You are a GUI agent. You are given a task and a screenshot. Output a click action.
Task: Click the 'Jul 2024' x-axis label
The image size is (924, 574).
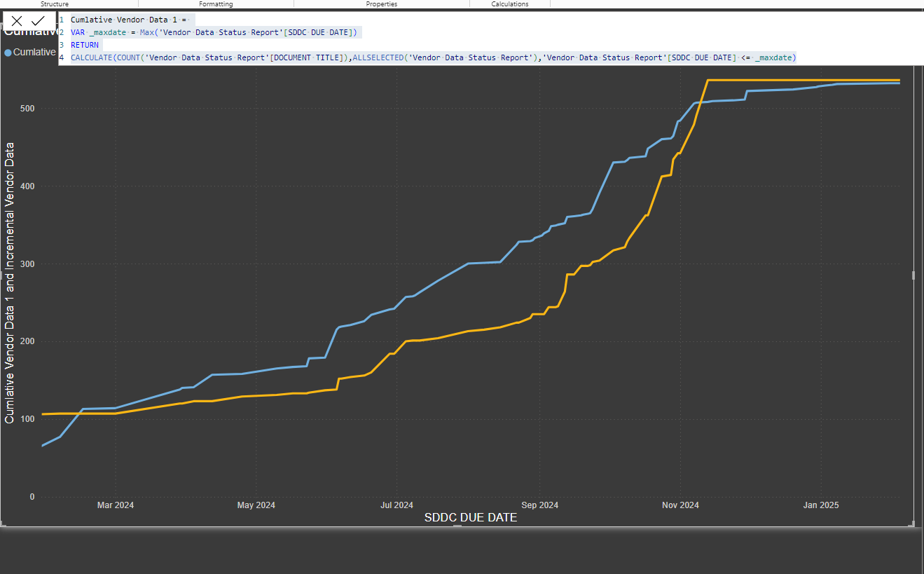(x=397, y=505)
